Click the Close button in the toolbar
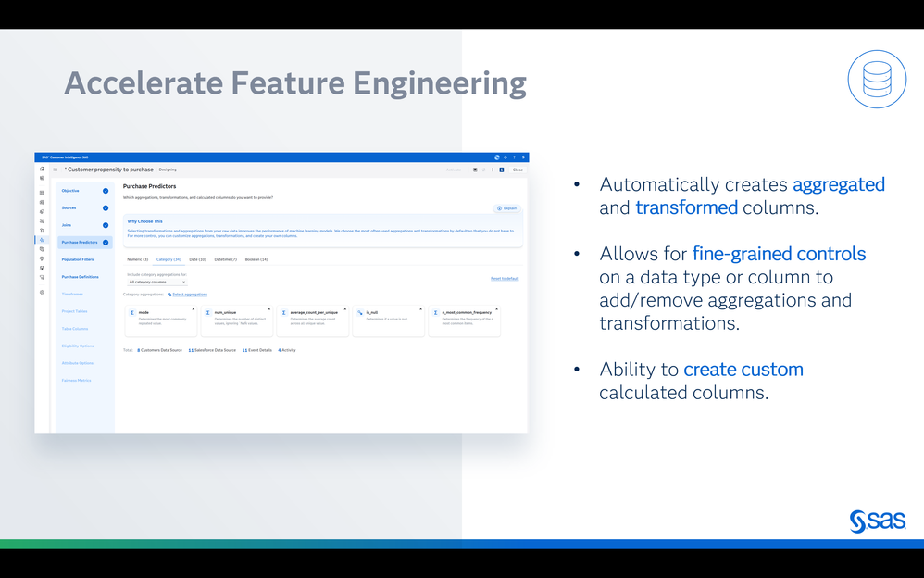 518,170
